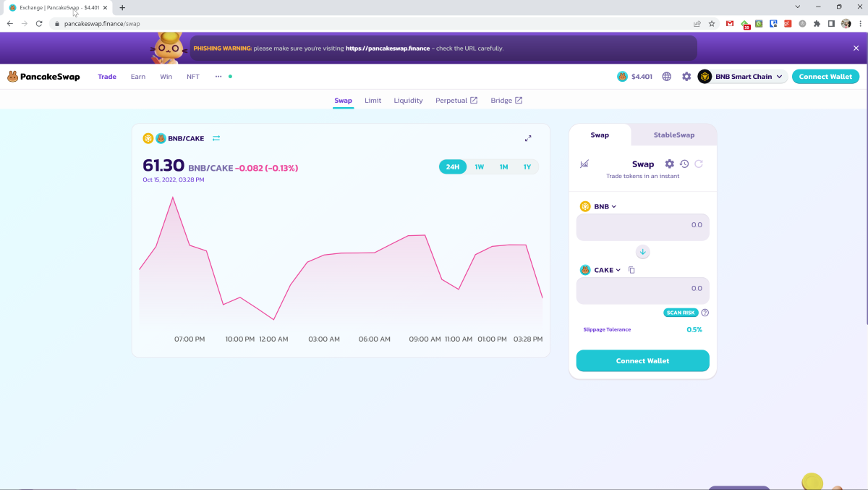
Task: Open the Gmail extension icon
Action: click(x=730, y=23)
